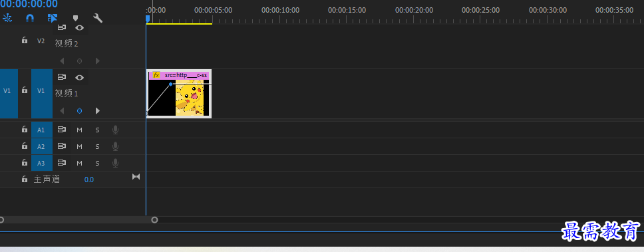Move playhead to 00:00:05:00 on ruler
The width and height of the screenshot is (644, 252).
point(213,10)
